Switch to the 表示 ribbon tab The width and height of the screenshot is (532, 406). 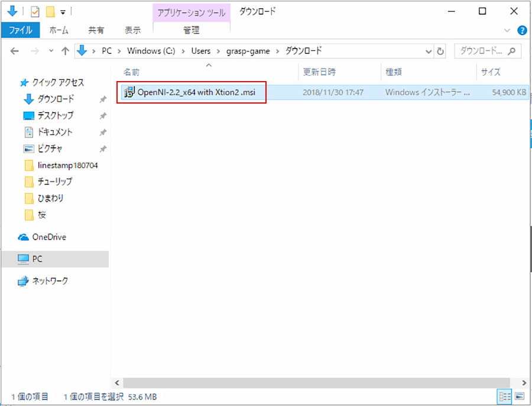(132, 30)
